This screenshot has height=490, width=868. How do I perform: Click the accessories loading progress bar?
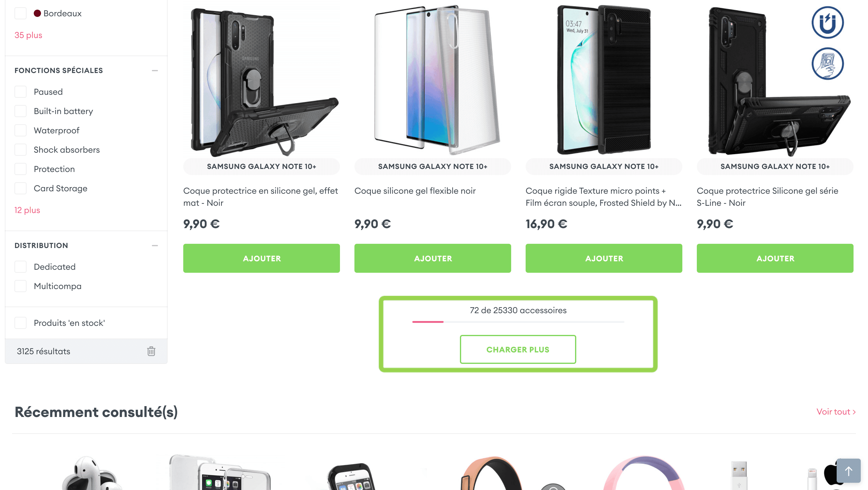[x=518, y=322]
